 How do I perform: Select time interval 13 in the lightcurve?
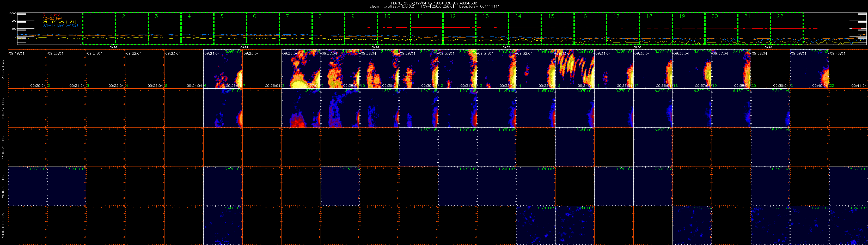pos(492,29)
